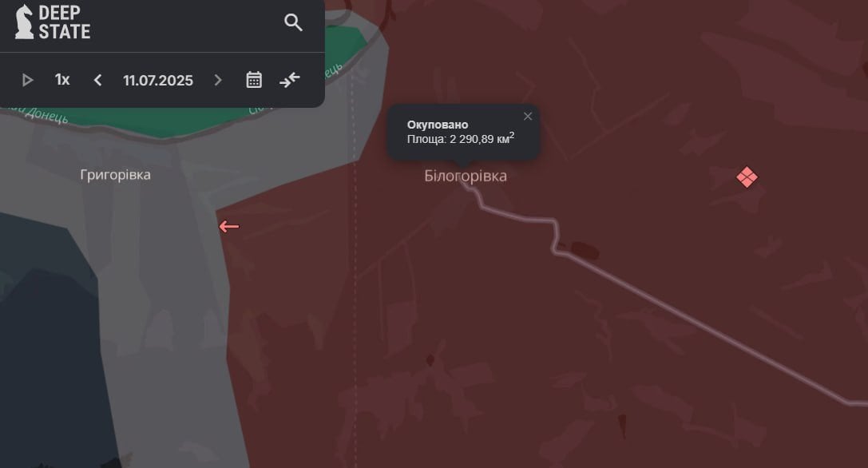Click the pink diamond unit marker

[x=747, y=177]
